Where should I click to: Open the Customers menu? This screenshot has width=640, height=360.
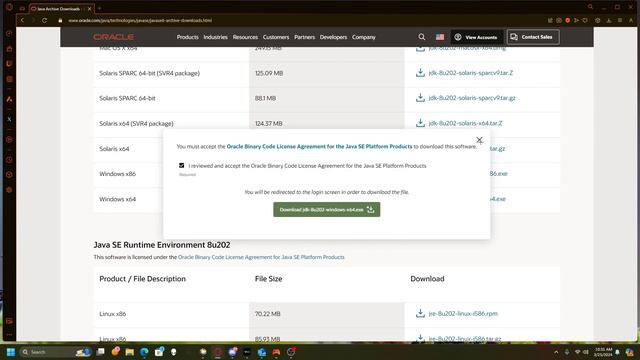[x=276, y=37]
